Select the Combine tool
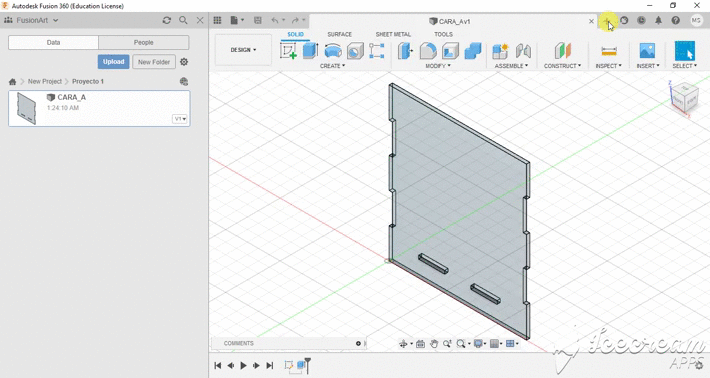The image size is (710, 378). (473, 51)
